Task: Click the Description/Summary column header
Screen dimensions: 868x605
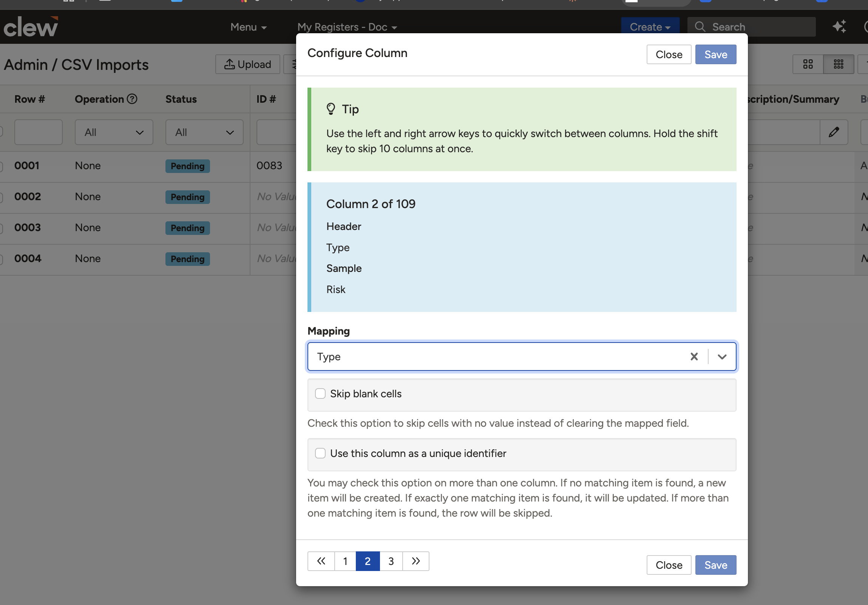Action: pos(793,99)
